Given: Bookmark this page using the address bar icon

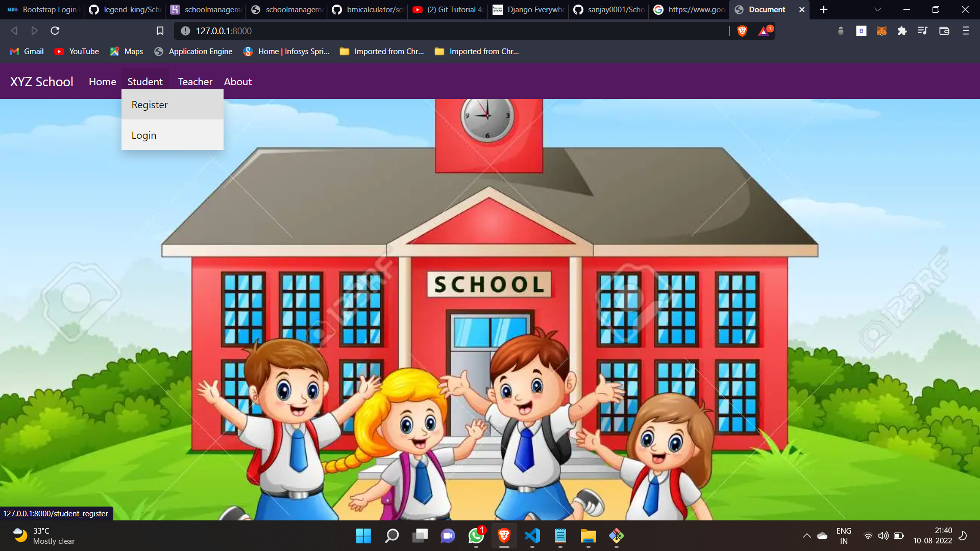Looking at the screenshot, I should pyautogui.click(x=159, y=31).
